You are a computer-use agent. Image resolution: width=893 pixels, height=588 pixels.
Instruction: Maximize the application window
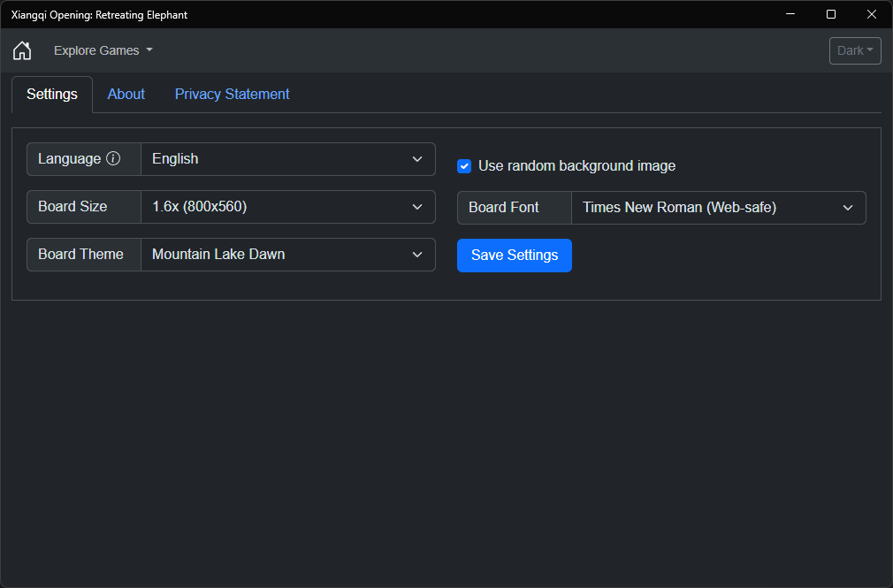pos(831,14)
